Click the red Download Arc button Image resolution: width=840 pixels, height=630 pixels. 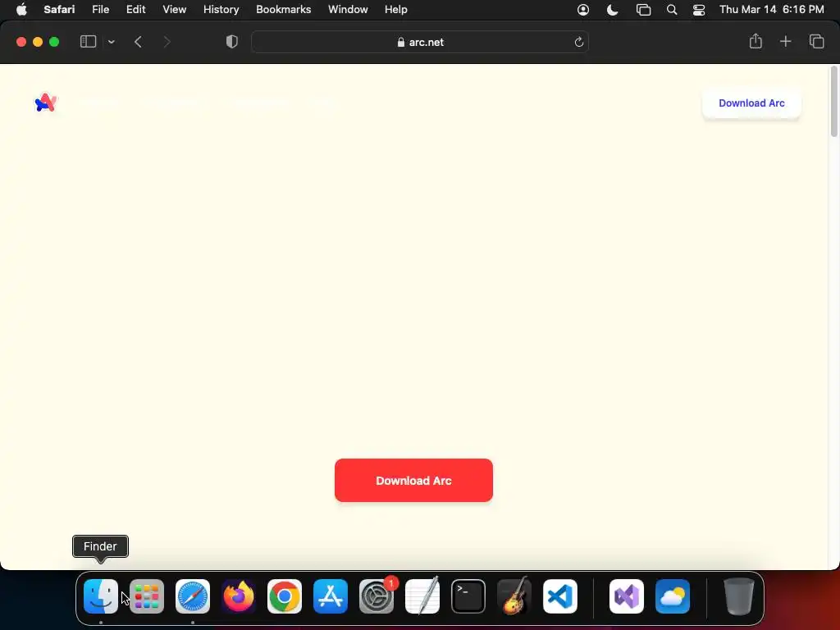413,481
